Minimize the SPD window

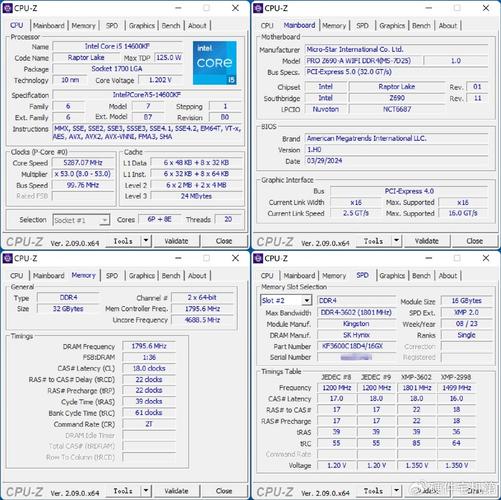click(429, 258)
